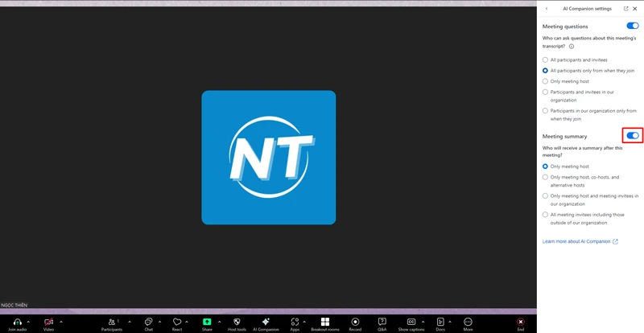Expand audio options arrow beside Join audio

tap(28, 322)
